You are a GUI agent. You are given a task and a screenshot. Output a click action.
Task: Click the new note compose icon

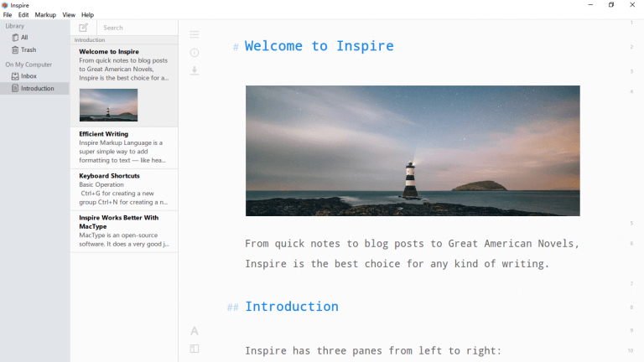tap(83, 28)
